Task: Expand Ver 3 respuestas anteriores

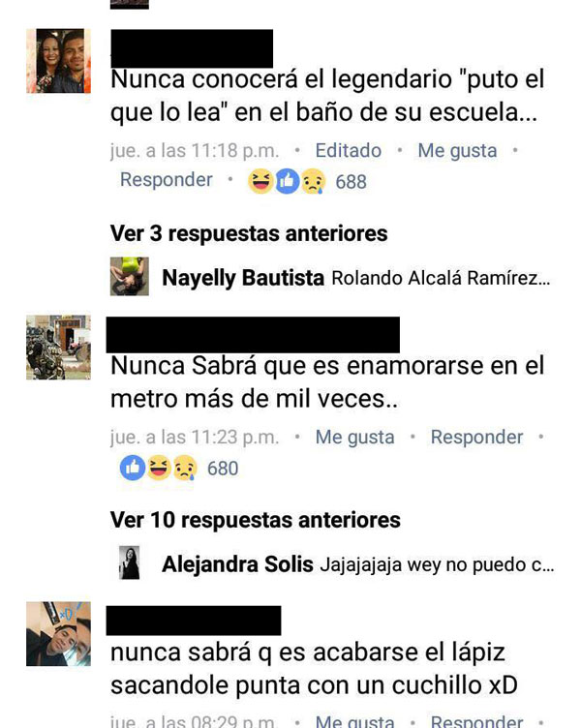Action: 249,233
